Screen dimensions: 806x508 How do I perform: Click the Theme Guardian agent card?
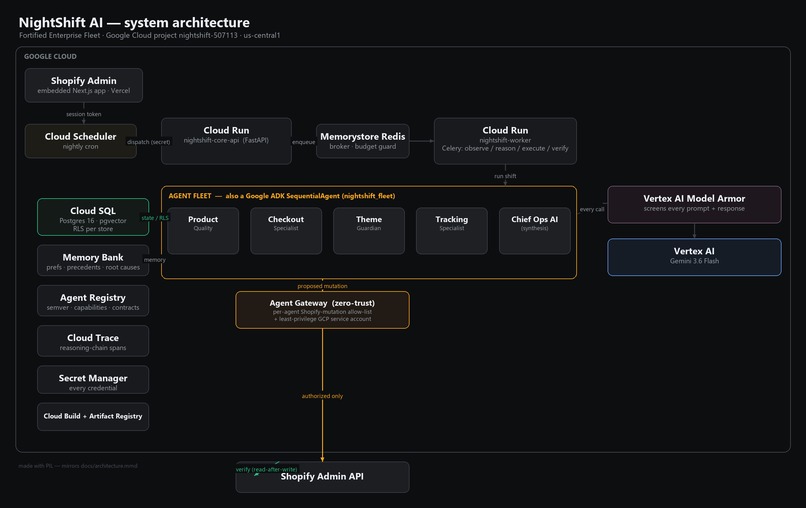coord(369,231)
